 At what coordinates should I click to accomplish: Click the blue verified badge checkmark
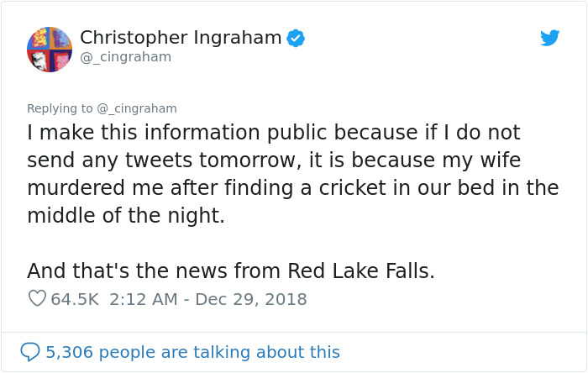[296, 38]
